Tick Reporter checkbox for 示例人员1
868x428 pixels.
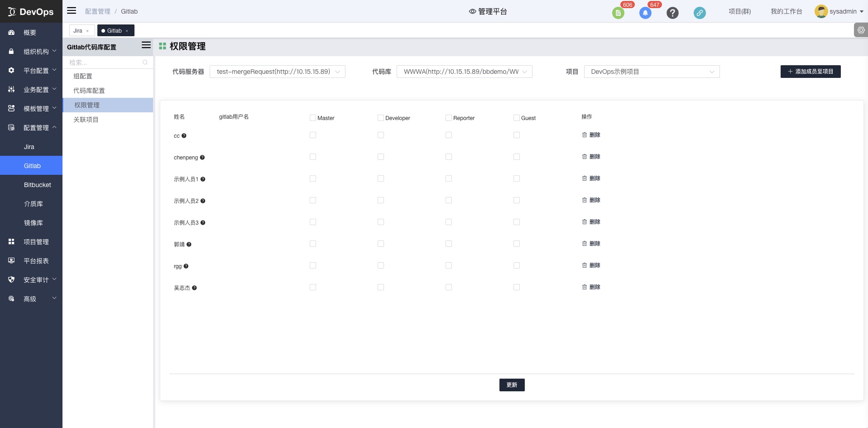[x=448, y=178]
